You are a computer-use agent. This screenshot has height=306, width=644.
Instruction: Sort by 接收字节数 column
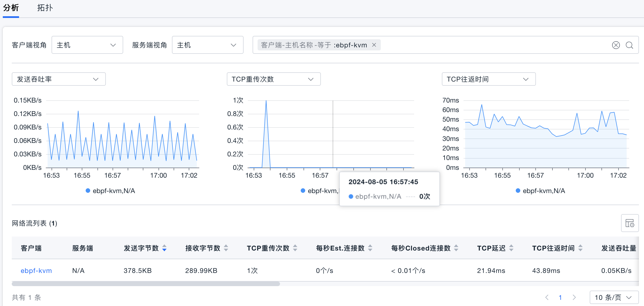pyautogui.click(x=226, y=248)
